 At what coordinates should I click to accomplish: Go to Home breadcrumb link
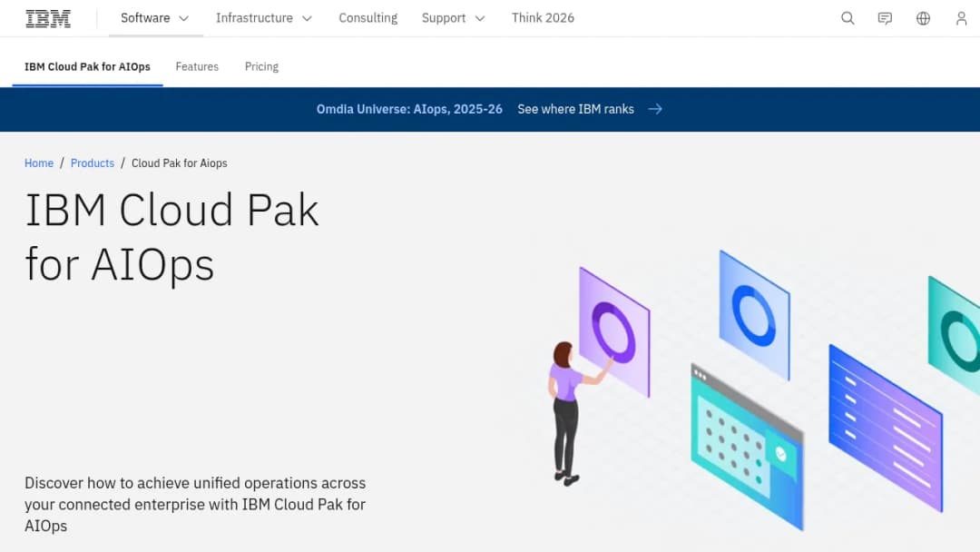[x=39, y=163]
